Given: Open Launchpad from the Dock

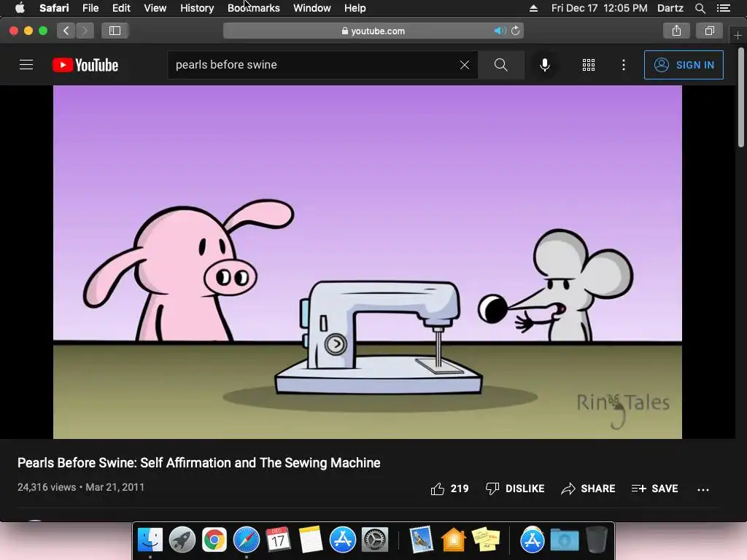Looking at the screenshot, I should (x=182, y=540).
